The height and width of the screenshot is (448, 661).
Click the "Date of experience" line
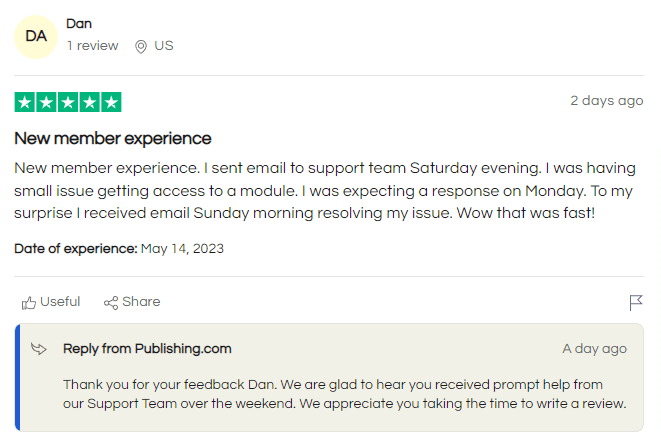(x=119, y=248)
